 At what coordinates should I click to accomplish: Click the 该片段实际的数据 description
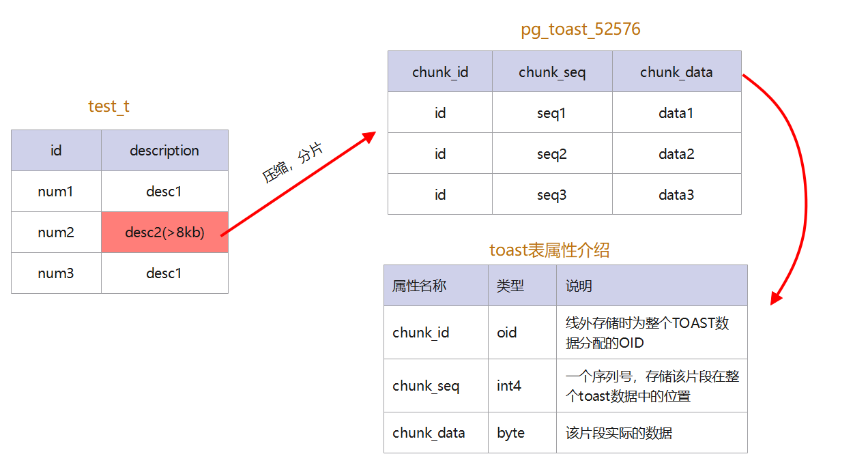click(x=652, y=433)
